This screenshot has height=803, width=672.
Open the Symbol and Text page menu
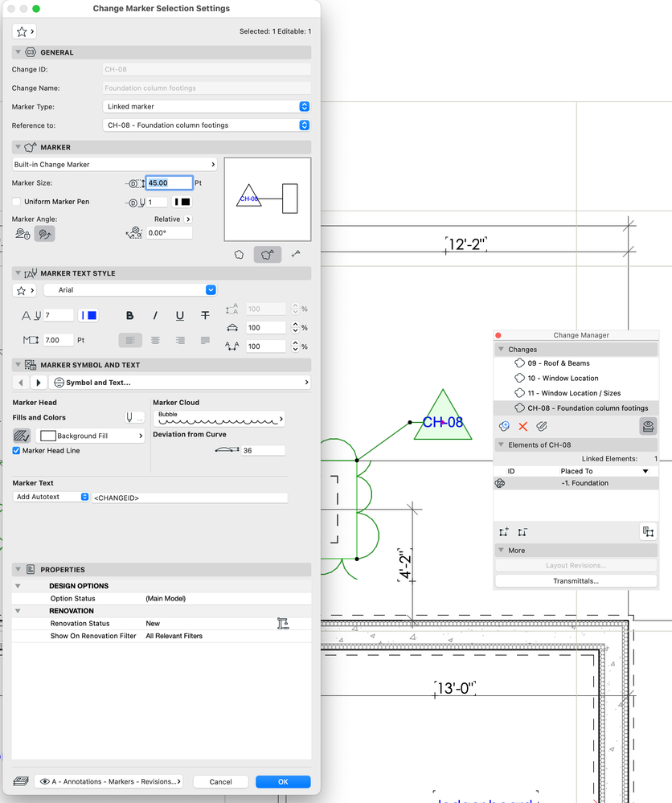point(180,383)
